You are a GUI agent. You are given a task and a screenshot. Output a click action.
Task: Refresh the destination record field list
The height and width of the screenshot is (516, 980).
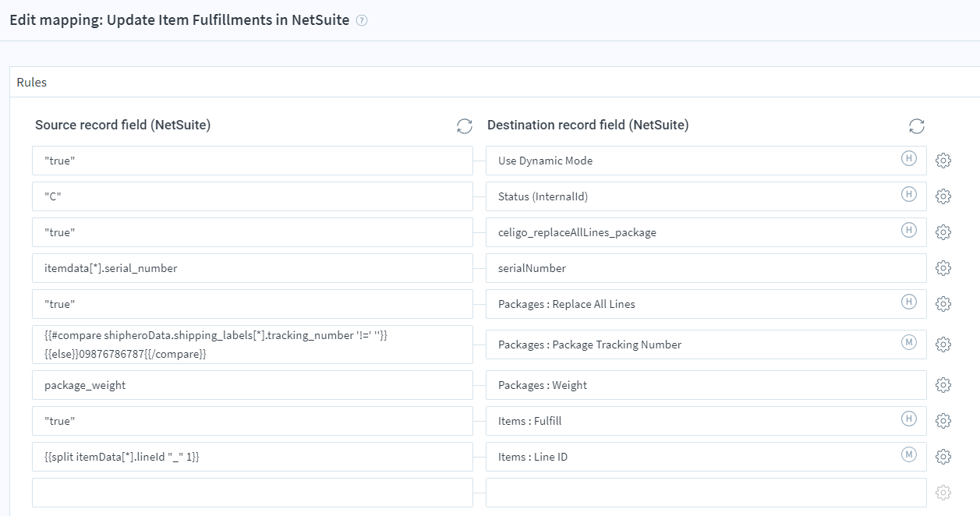[x=918, y=125]
